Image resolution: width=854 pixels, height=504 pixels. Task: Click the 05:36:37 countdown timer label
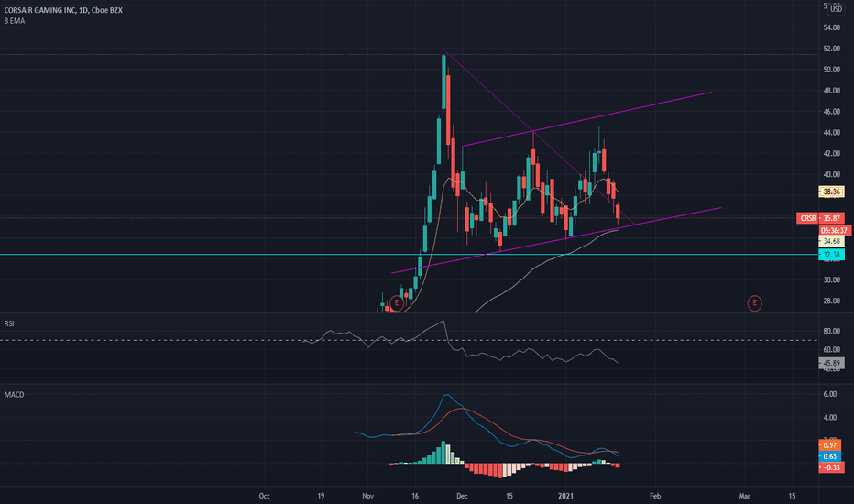[x=835, y=231]
